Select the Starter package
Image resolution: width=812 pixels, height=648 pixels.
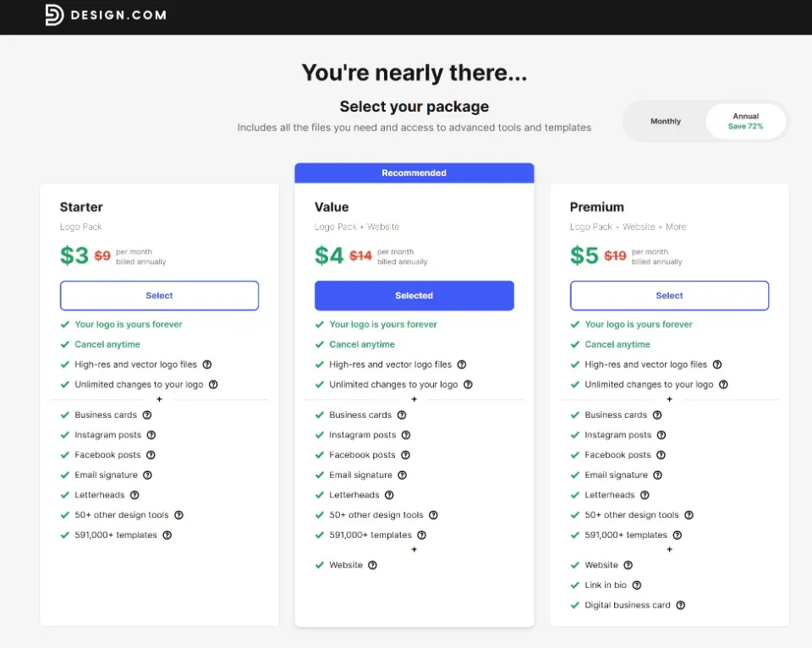point(159,295)
